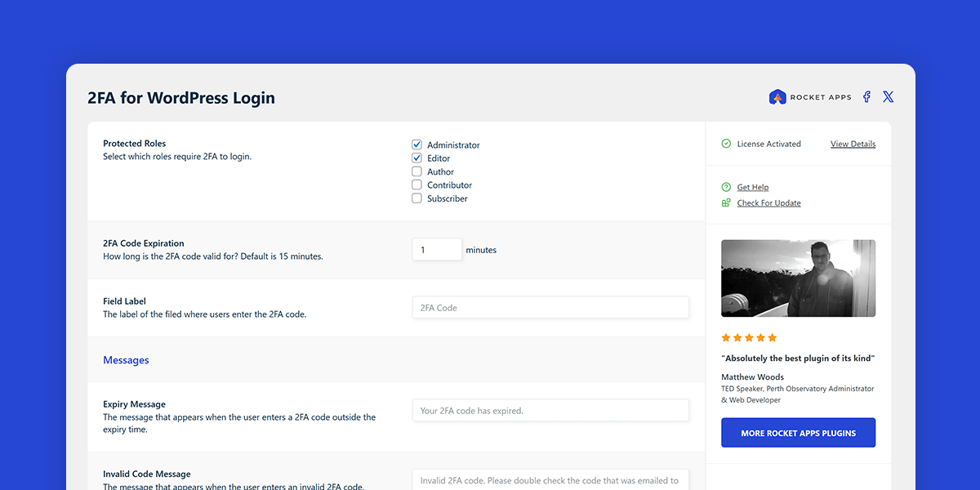The height and width of the screenshot is (490, 980).
Task: Click the X (Twitter) icon
Action: click(888, 96)
